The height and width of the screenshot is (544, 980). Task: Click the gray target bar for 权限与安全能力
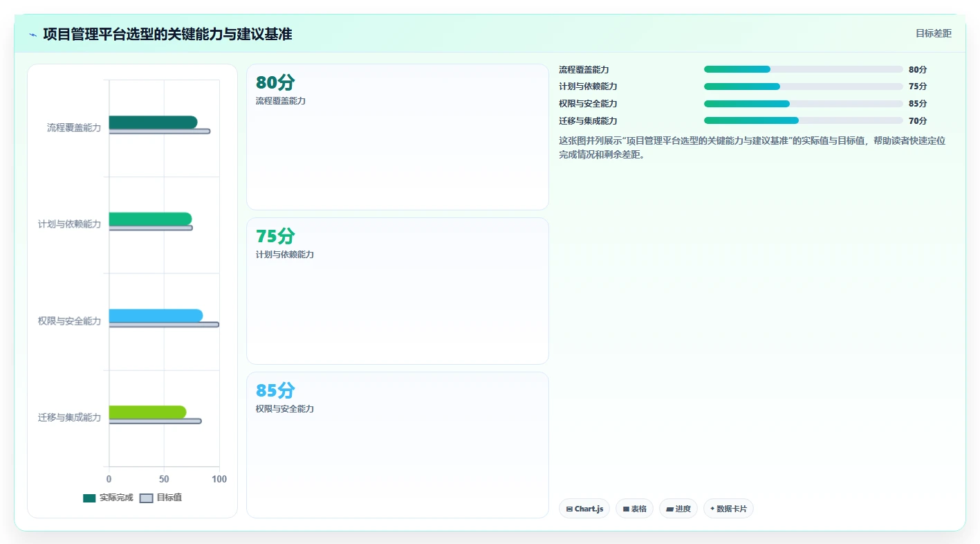[164, 325]
